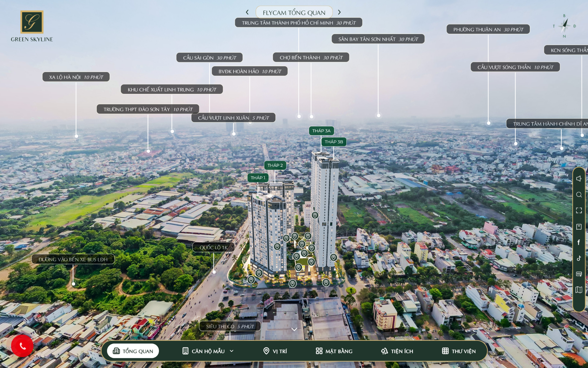Screen dimensions: 588x368
Task: Click the red phone call button
Action: [x=22, y=346]
